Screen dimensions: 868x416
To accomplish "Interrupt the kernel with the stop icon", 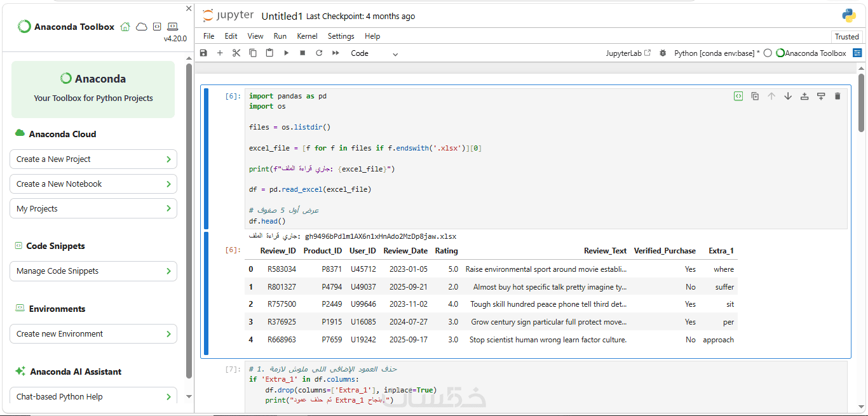I will pyautogui.click(x=302, y=53).
